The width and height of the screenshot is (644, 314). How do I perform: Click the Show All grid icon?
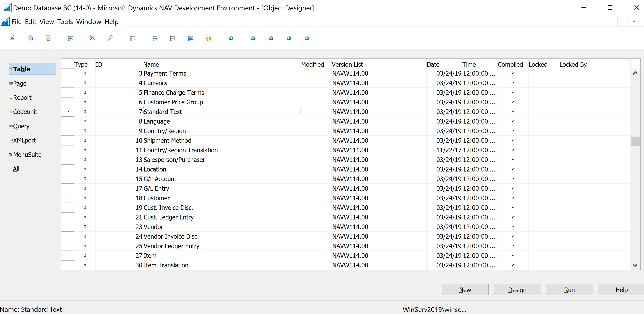191,38
